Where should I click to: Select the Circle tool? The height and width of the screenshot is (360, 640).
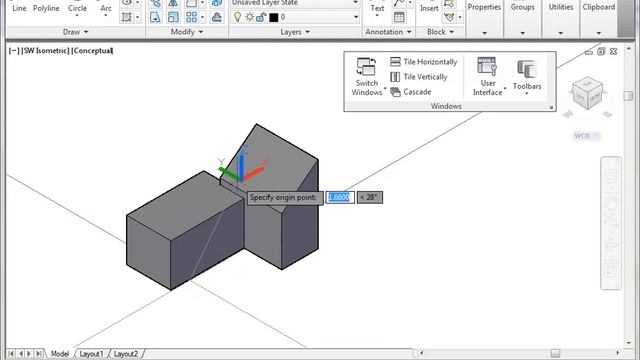point(77,8)
